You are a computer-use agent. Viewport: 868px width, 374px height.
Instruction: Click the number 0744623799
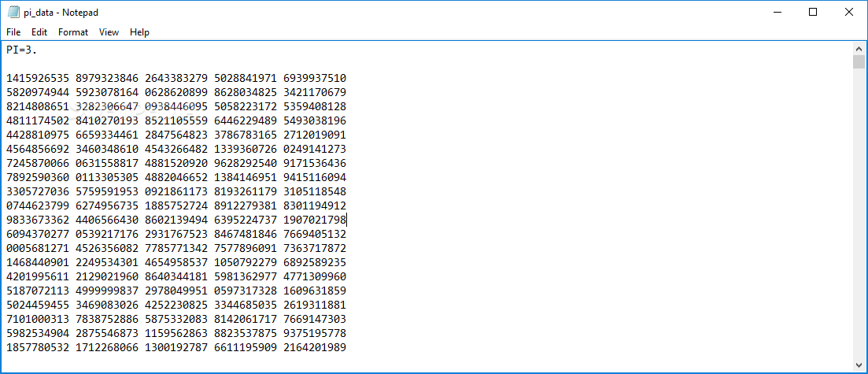pyautogui.click(x=39, y=206)
